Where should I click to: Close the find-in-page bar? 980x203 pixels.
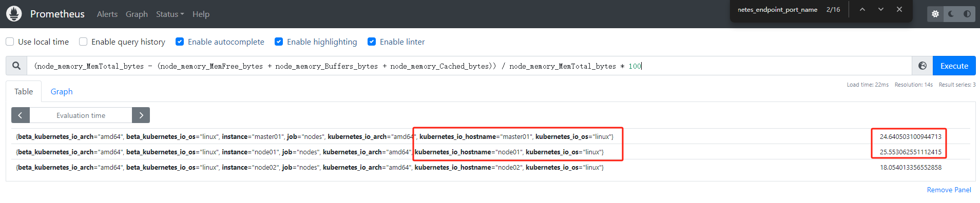[x=899, y=9]
